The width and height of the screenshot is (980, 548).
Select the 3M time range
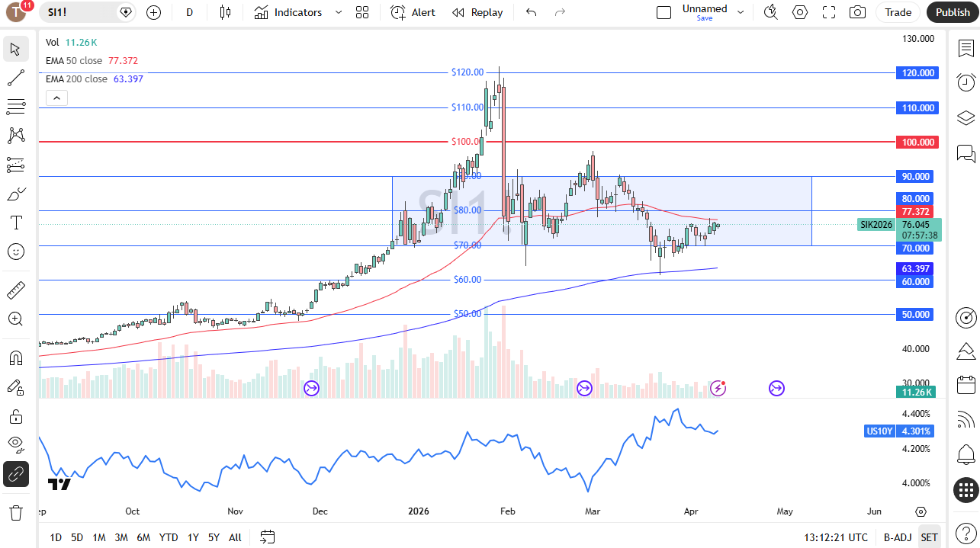[x=121, y=537]
